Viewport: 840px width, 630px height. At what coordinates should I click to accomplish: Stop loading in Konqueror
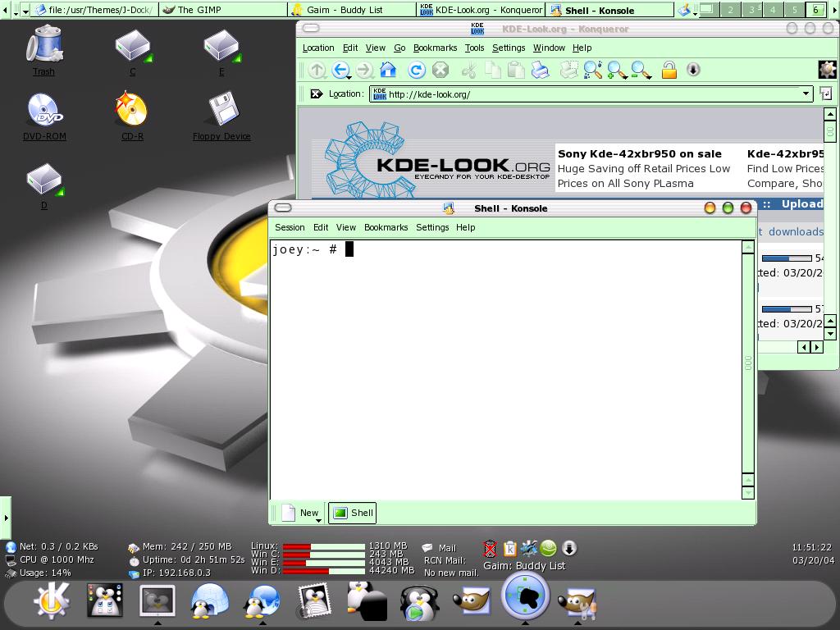tap(441, 71)
